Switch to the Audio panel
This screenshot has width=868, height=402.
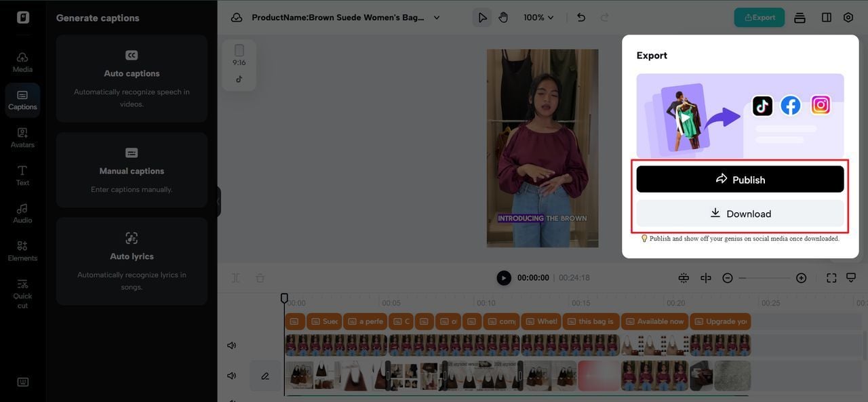(22, 214)
